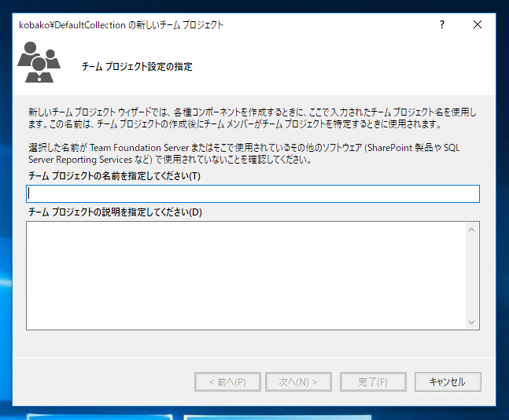This screenshot has height=420, width=509.
Task: Click description box scroll up arrow
Action: click(472, 230)
